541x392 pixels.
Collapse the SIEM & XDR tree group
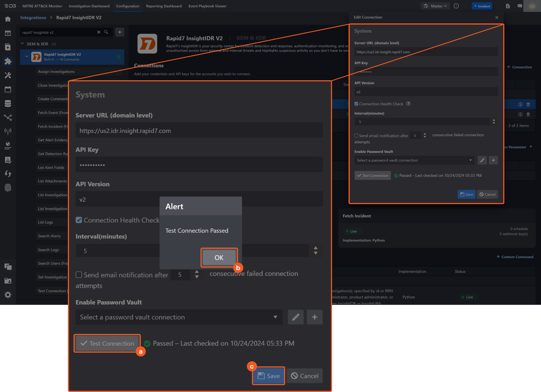(22, 44)
